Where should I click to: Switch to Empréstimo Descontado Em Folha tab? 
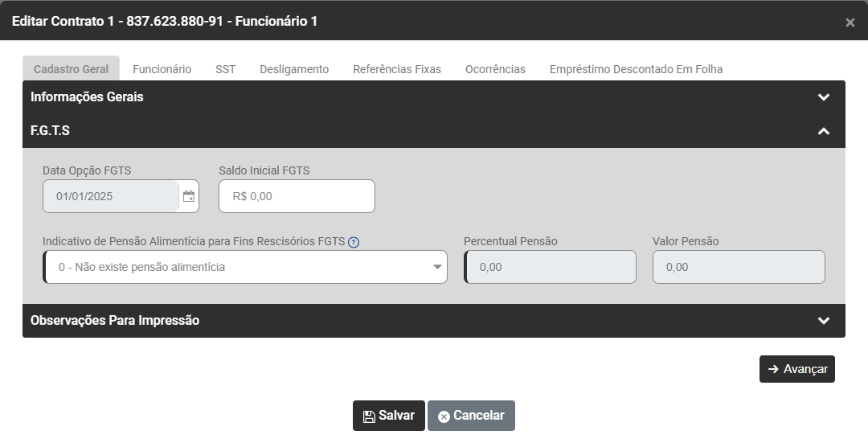tap(636, 69)
